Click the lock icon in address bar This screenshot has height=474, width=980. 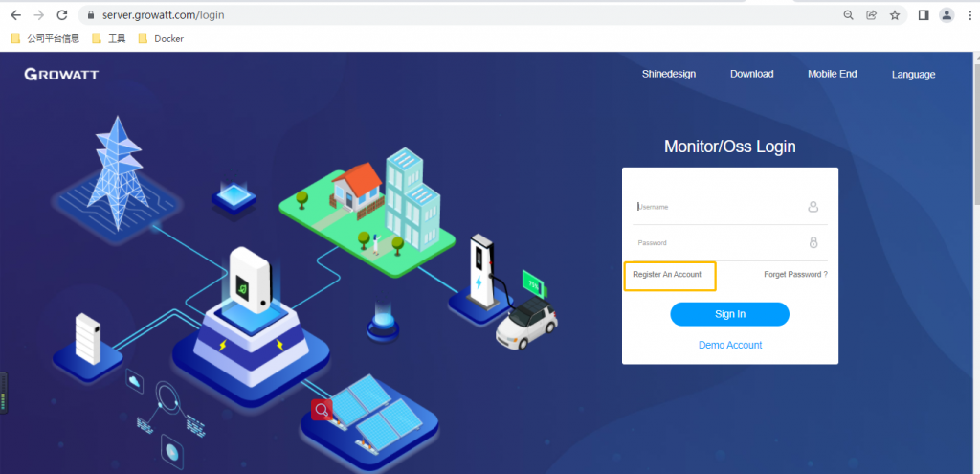(91, 15)
